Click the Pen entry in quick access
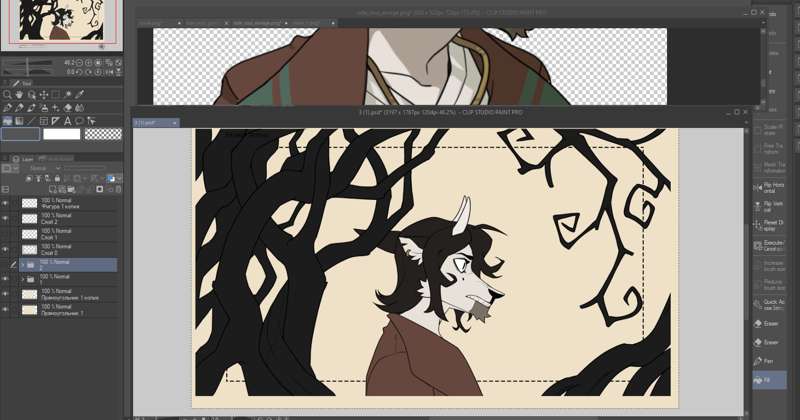800x420 pixels. pos(769,361)
